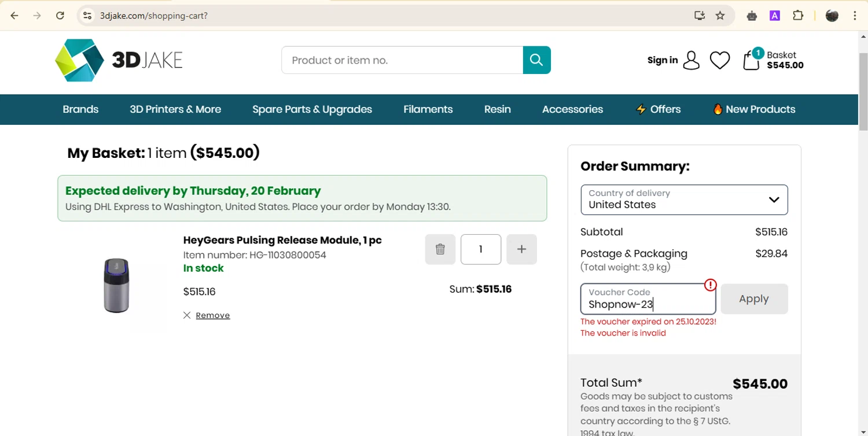Click the Apply voucher button

tap(754, 299)
